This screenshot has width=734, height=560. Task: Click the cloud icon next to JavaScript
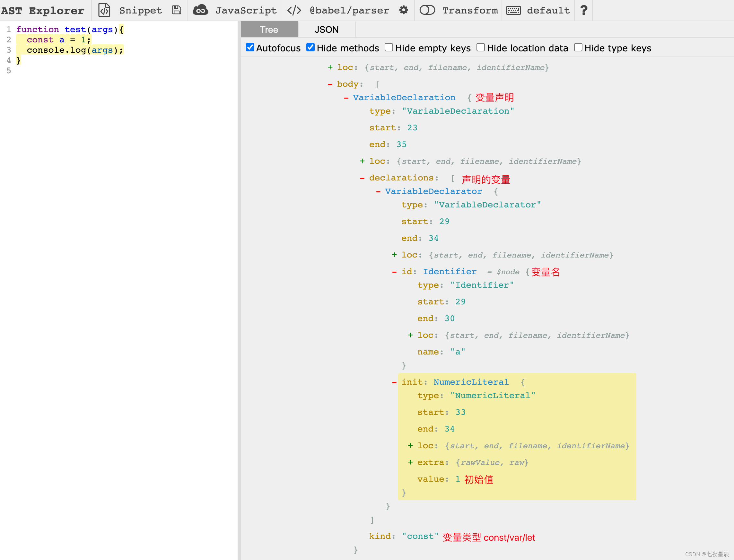pos(200,10)
